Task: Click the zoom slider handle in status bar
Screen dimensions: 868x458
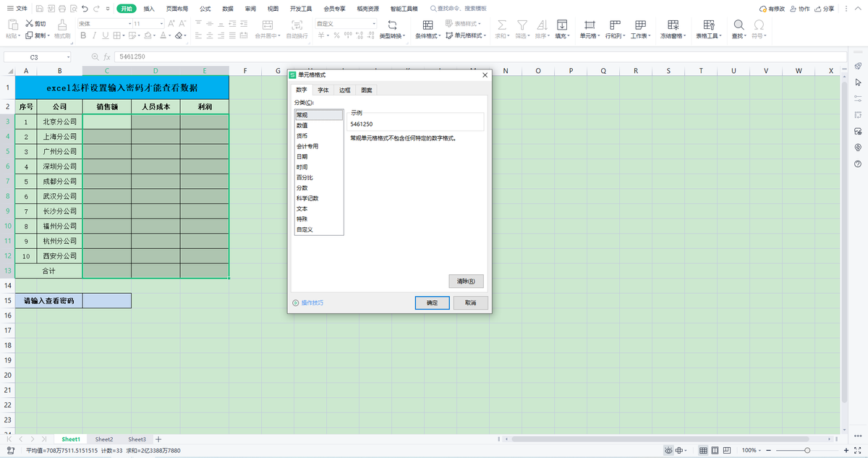Action: (807, 450)
